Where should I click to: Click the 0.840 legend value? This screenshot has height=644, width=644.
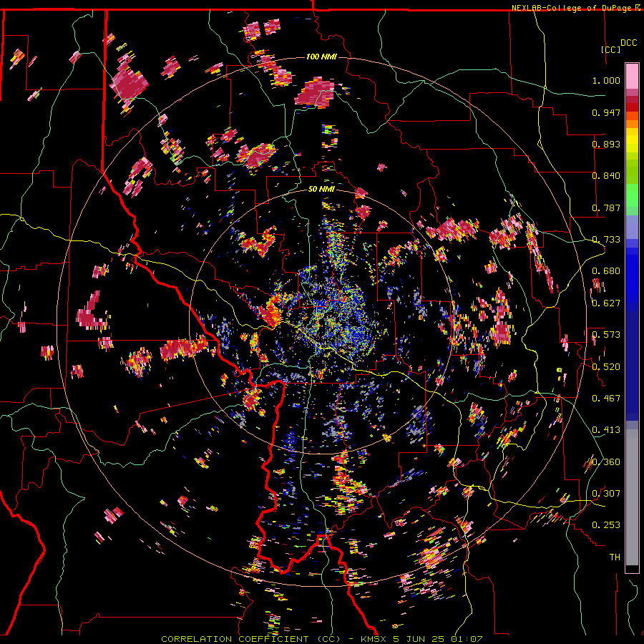click(x=606, y=176)
